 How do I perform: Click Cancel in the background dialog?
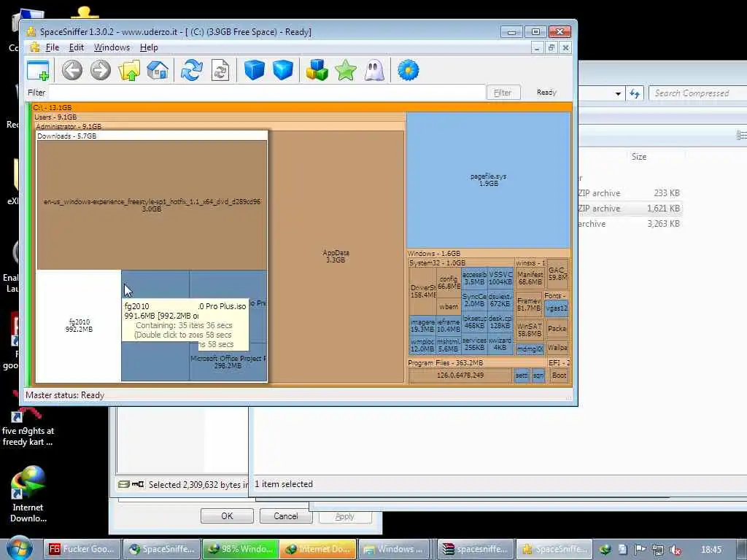pyautogui.click(x=286, y=516)
